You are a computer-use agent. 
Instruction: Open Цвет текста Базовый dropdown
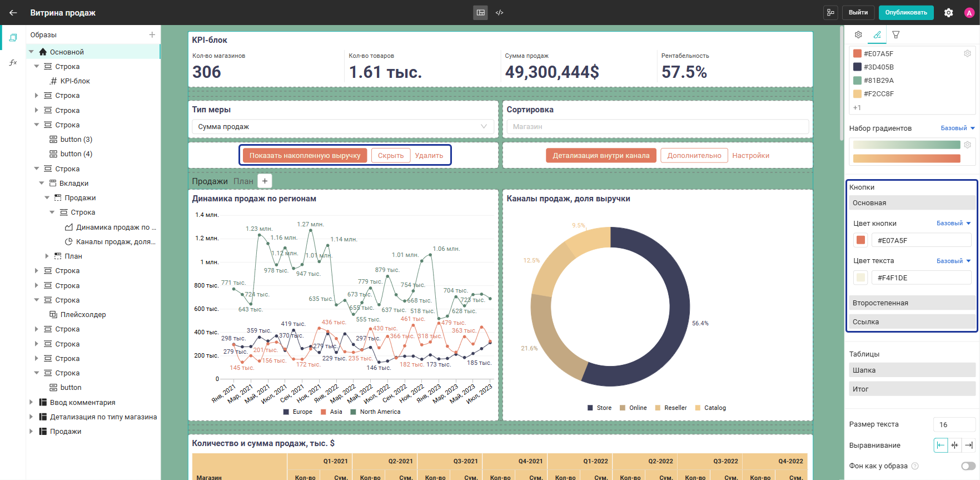[954, 261]
